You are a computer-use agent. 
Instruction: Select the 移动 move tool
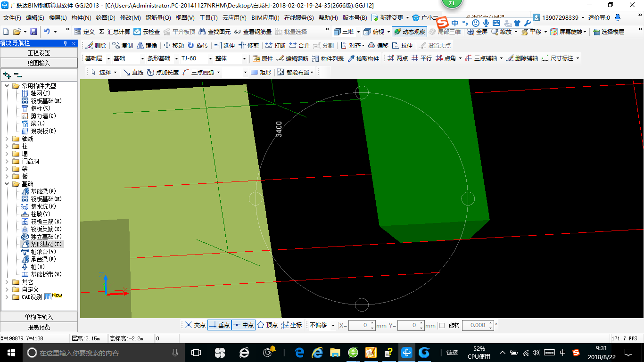(x=173, y=45)
